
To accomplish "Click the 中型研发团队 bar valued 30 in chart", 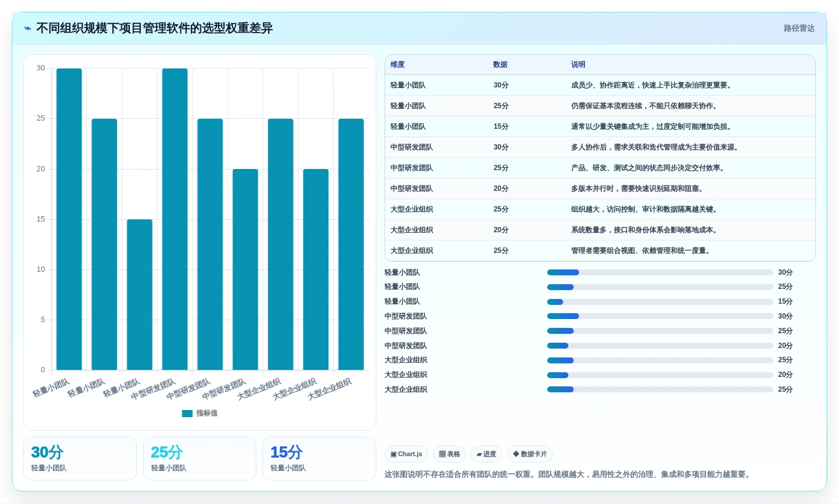I will (x=175, y=219).
